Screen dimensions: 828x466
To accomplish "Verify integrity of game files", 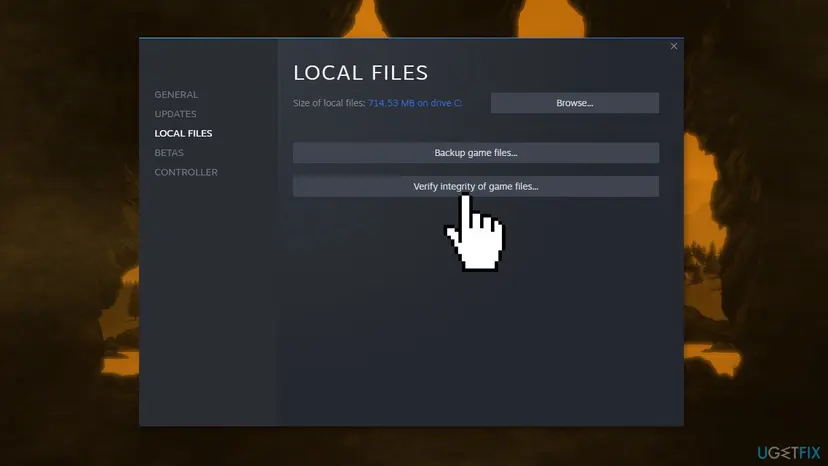I will (x=476, y=187).
